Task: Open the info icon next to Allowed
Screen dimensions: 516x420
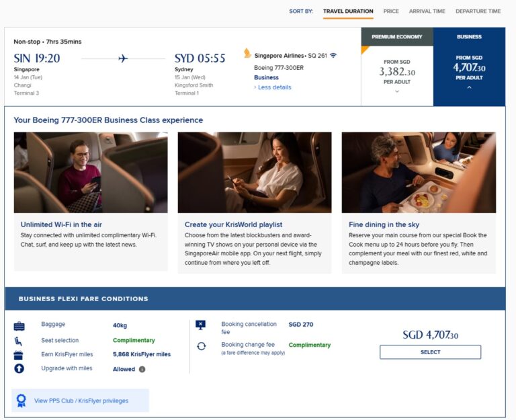Action: [142, 369]
